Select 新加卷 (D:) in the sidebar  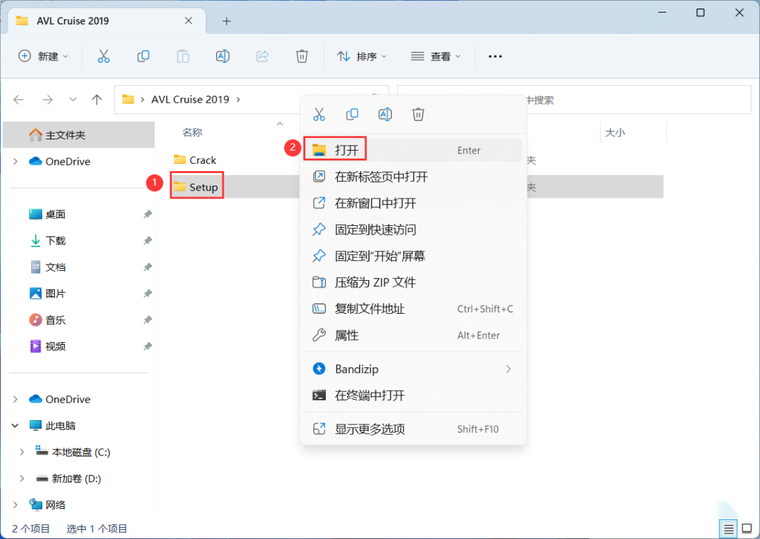(68, 478)
